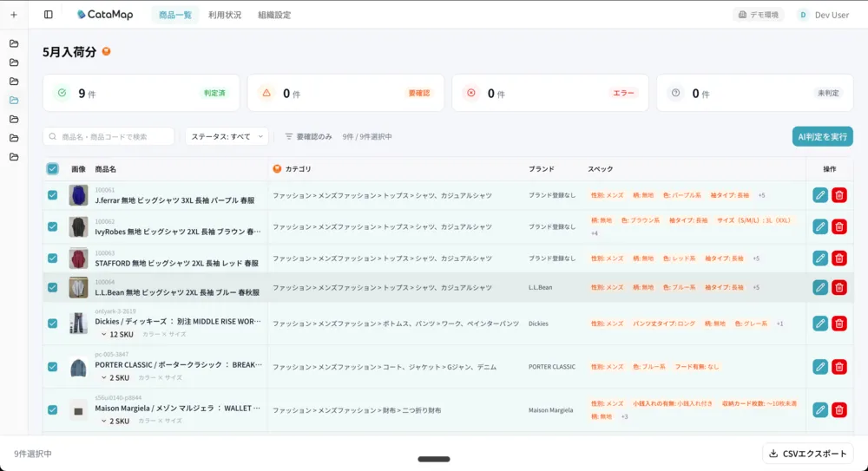Open the ステータス: すべて dropdown
The height and width of the screenshot is (471, 868).
tap(227, 137)
